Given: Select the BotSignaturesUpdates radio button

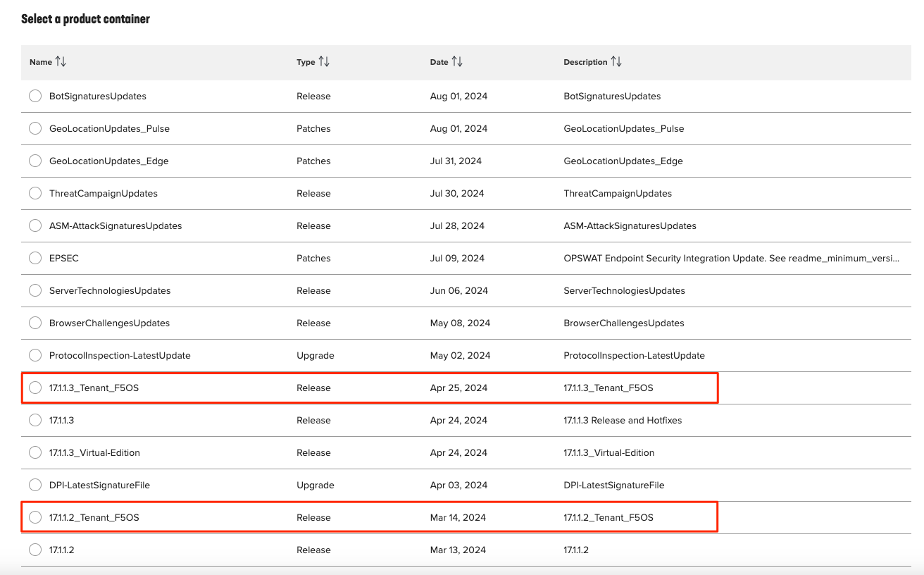Looking at the screenshot, I should coord(35,96).
